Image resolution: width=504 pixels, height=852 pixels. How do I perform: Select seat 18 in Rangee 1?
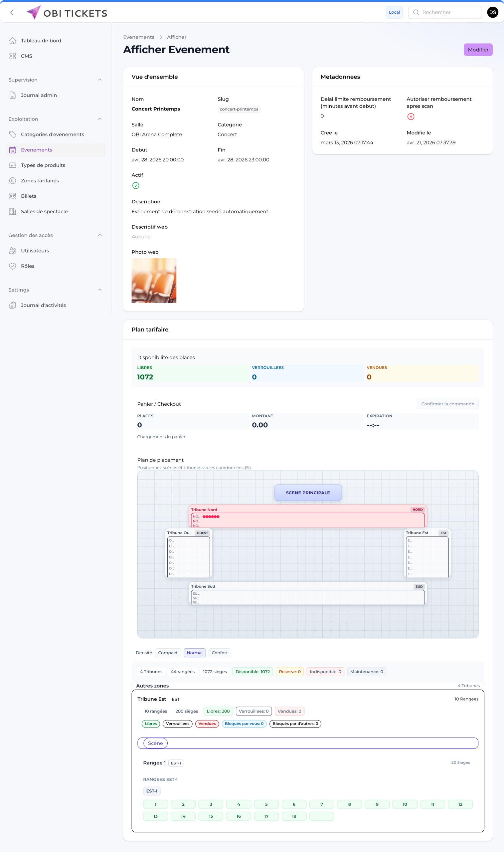[x=294, y=816]
